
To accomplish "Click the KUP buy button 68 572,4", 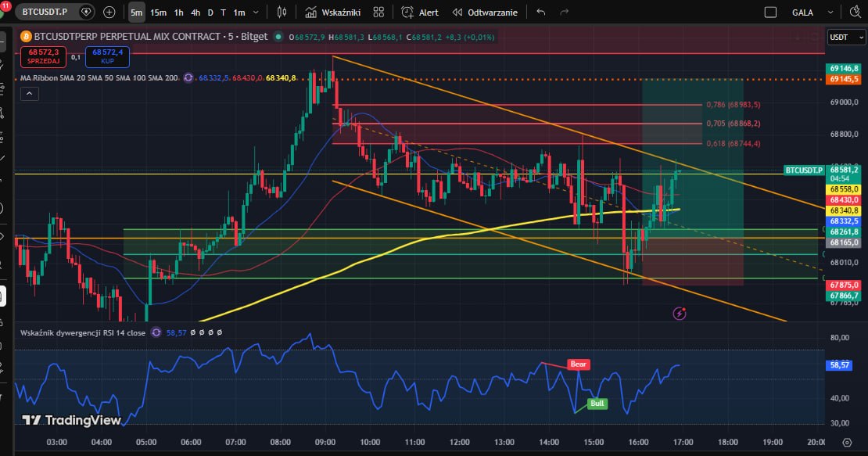I will 107,56.
